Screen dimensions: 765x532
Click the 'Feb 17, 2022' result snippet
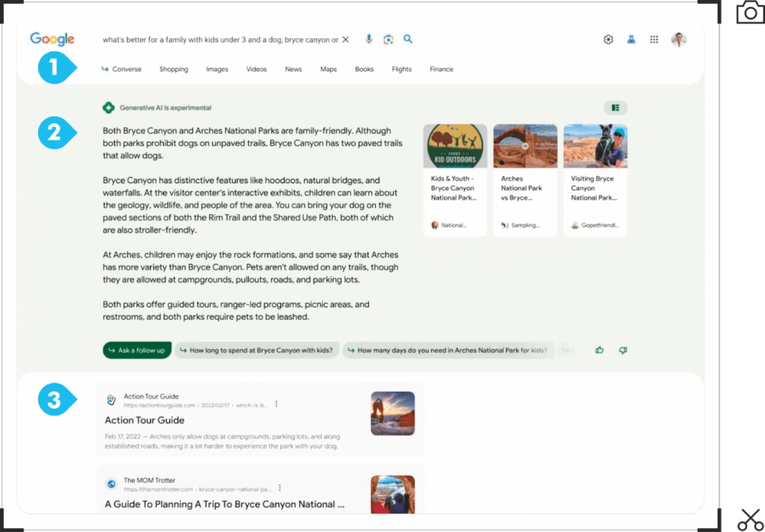coord(223,442)
